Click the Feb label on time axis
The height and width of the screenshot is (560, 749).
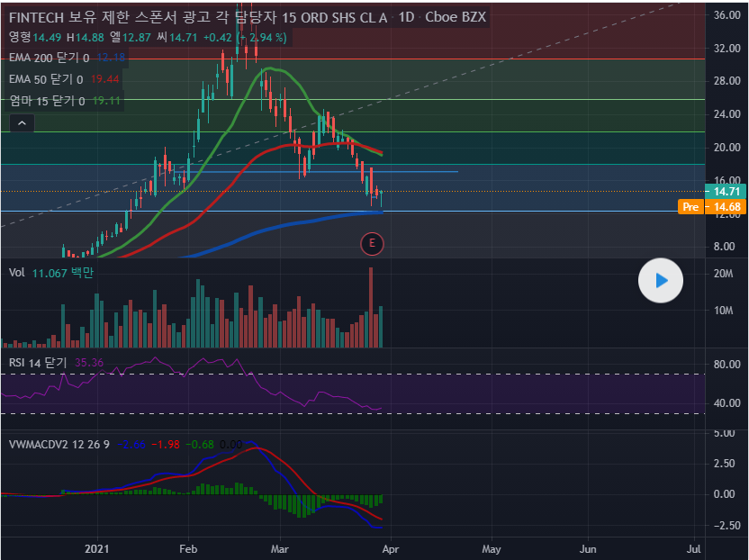pyautogui.click(x=188, y=547)
